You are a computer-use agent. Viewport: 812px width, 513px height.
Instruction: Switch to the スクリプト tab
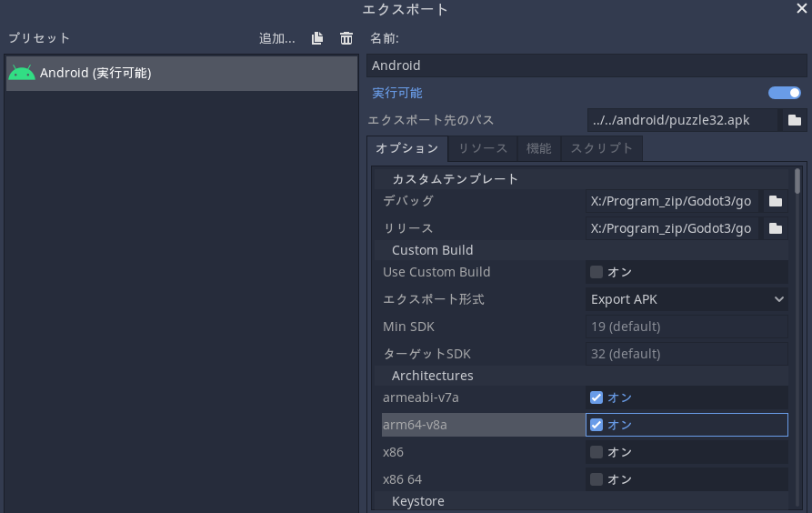pyautogui.click(x=601, y=148)
